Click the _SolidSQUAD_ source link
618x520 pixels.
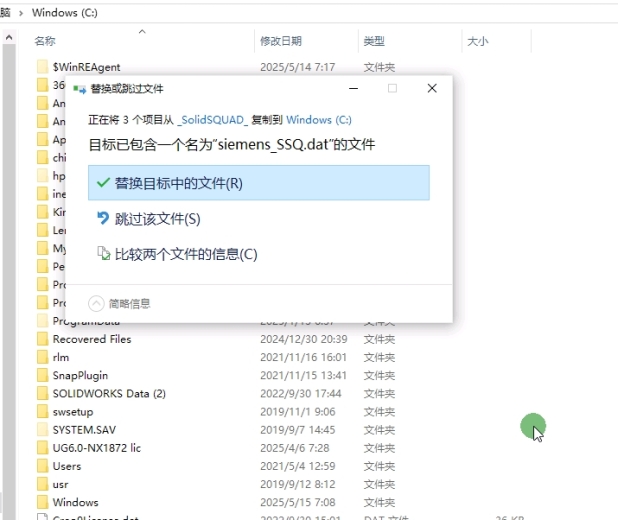tap(212, 120)
